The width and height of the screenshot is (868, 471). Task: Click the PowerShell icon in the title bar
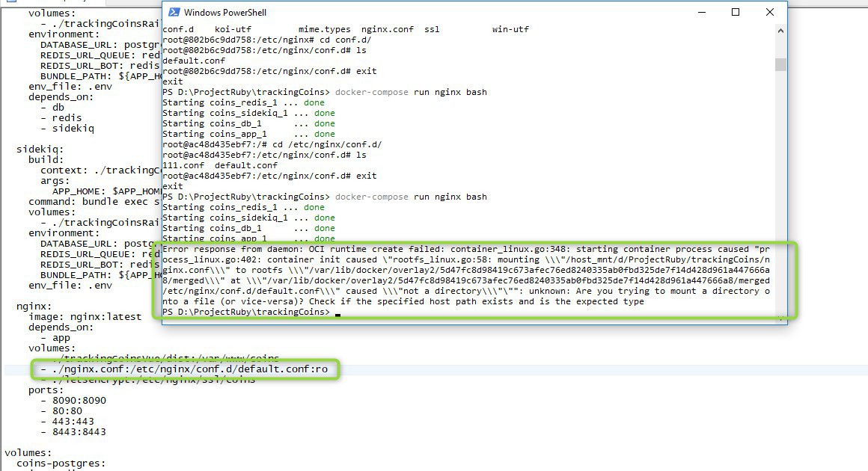click(174, 12)
